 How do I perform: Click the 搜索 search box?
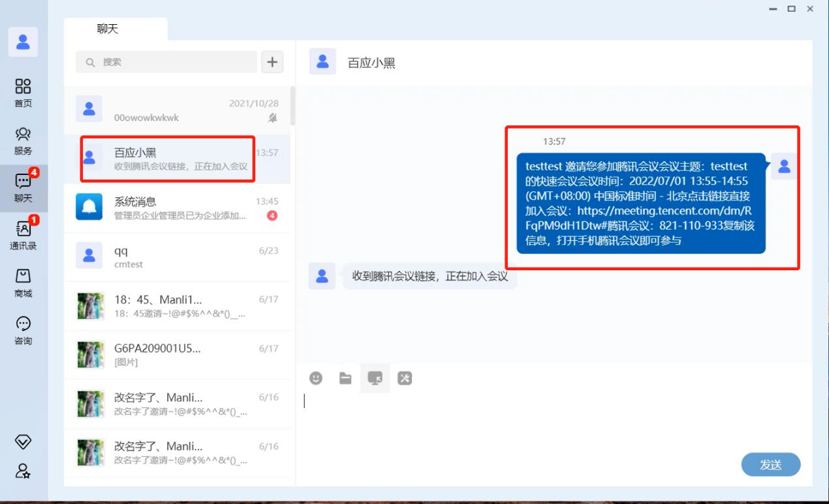click(166, 62)
